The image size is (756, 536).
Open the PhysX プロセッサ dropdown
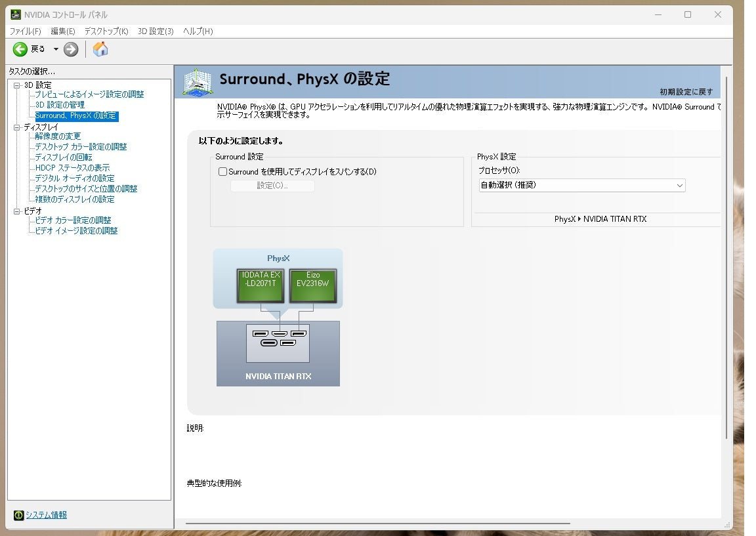point(582,186)
